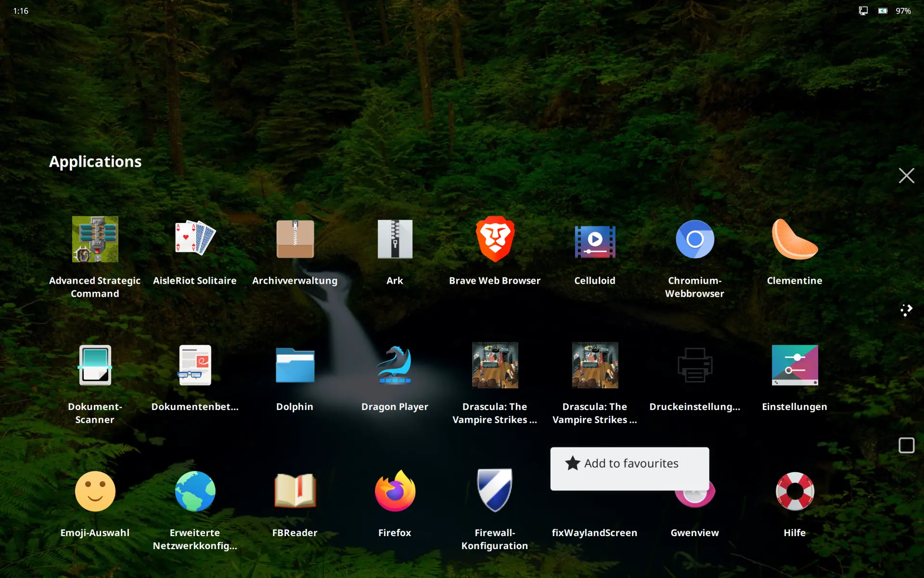Click the screen icon in top bar
Image resolution: width=924 pixels, height=578 pixels.
[863, 11]
